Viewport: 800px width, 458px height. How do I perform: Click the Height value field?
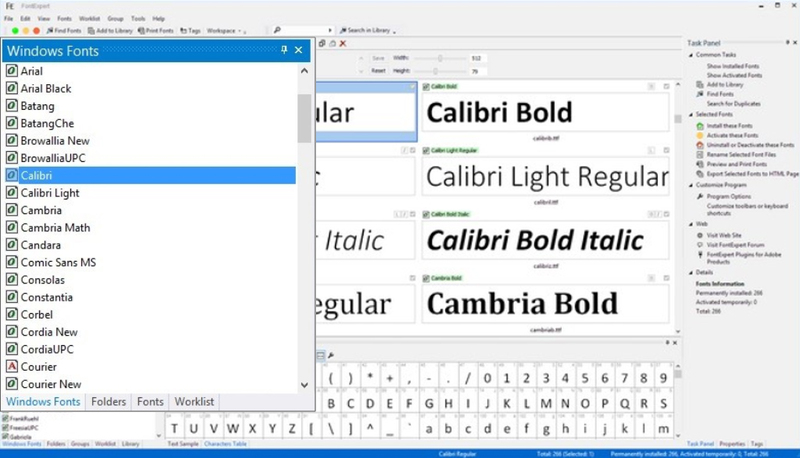point(478,71)
